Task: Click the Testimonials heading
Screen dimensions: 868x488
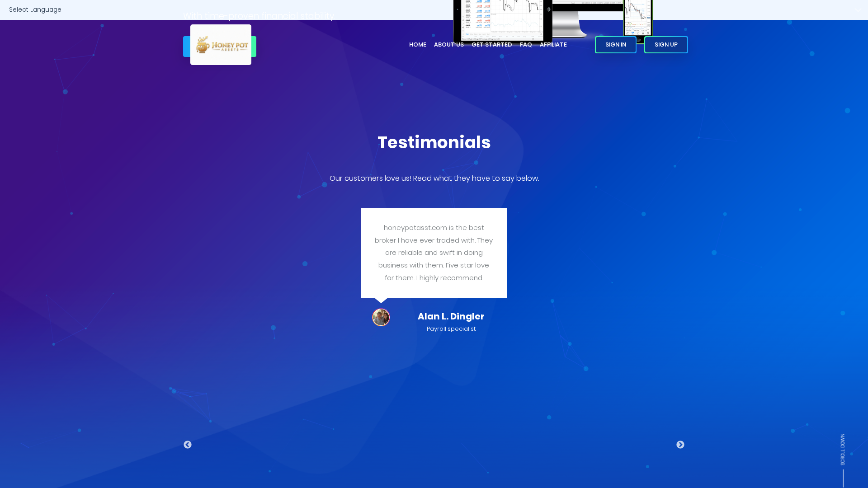Action: [434, 142]
